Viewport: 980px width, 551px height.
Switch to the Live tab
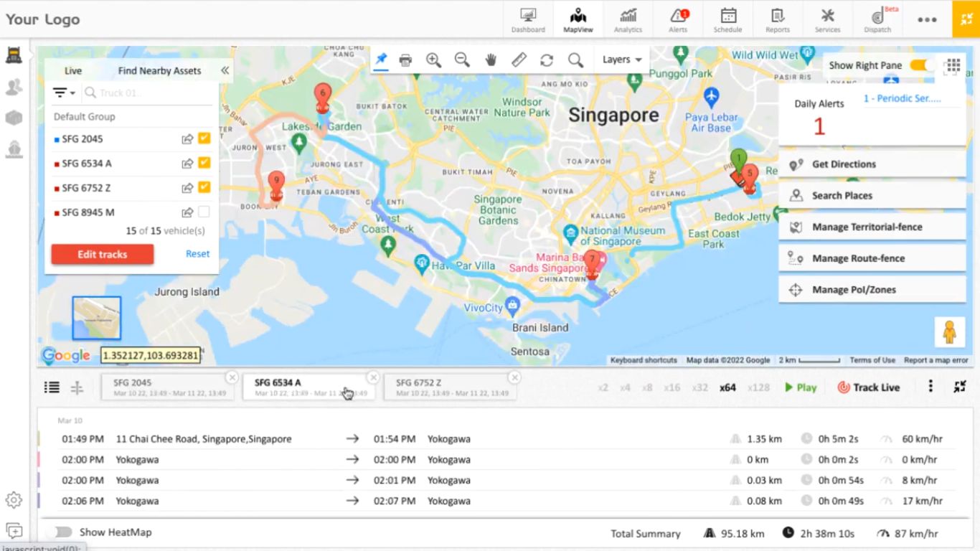[x=73, y=71]
